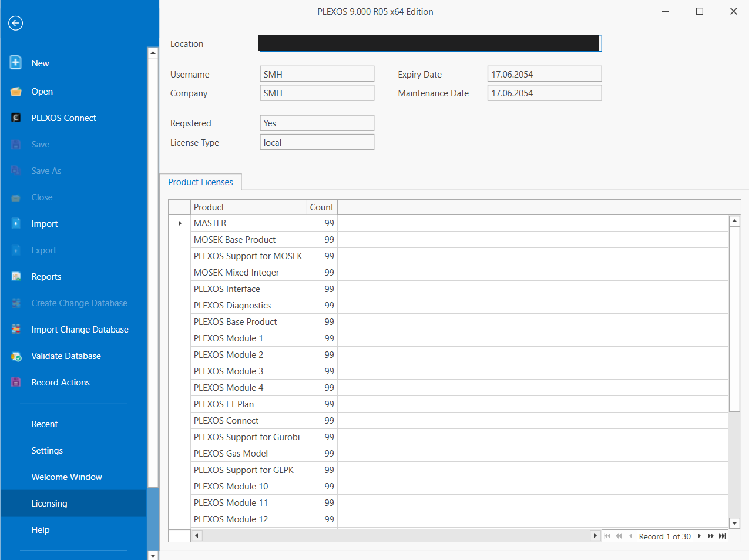Open Reports via its sidebar icon
The height and width of the screenshot is (560, 749).
[15, 276]
